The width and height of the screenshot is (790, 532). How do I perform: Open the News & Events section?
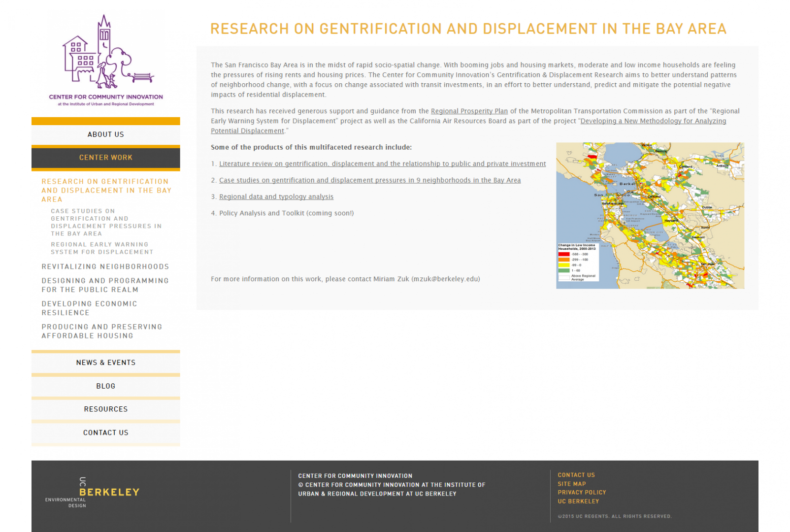point(106,363)
